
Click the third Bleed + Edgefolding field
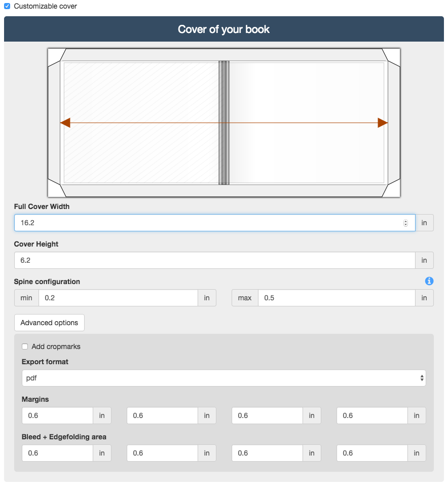tap(267, 453)
